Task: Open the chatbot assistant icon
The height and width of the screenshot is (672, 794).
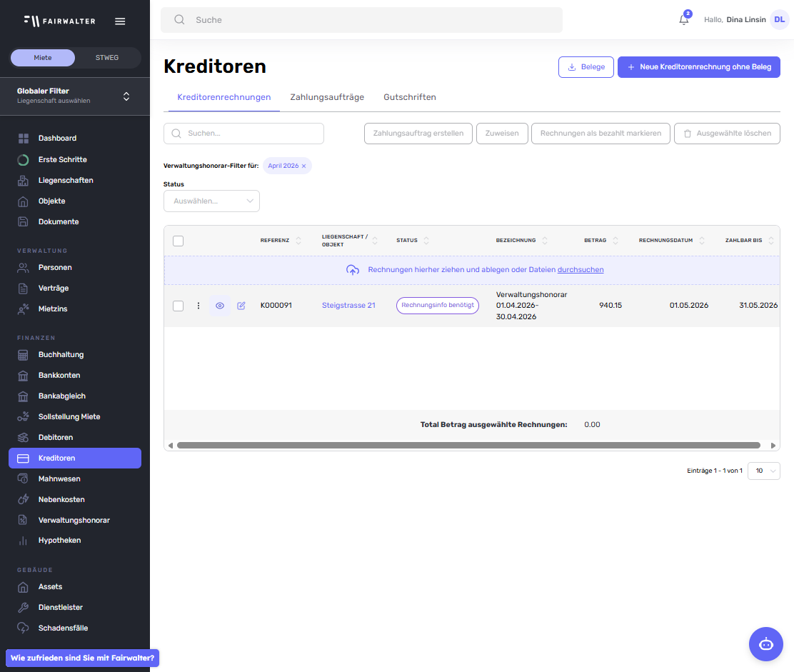Action: tap(765, 643)
